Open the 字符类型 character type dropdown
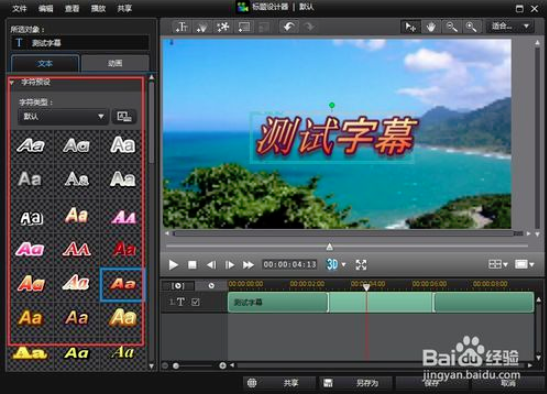This screenshot has height=394, width=547. 63,116
